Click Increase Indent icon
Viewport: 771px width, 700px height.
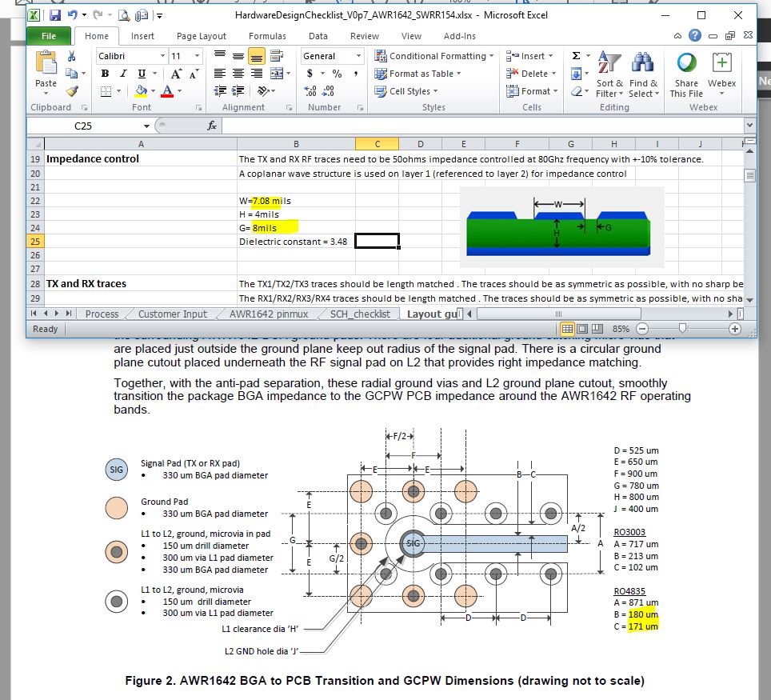tap(238, 91)
